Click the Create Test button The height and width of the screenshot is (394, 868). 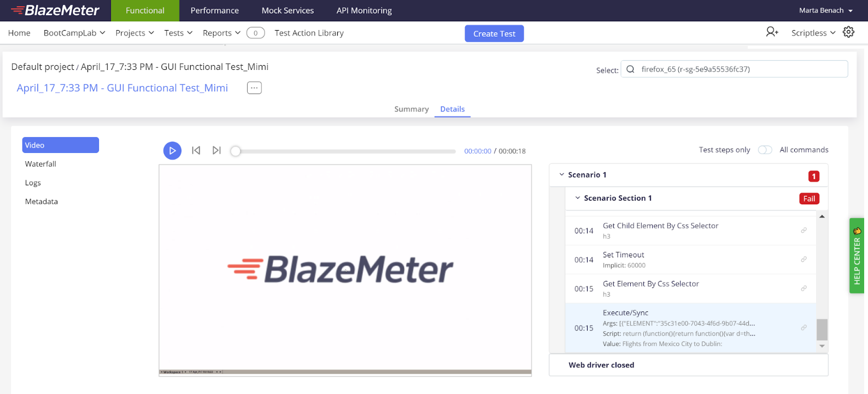click(x=494, y=33)
